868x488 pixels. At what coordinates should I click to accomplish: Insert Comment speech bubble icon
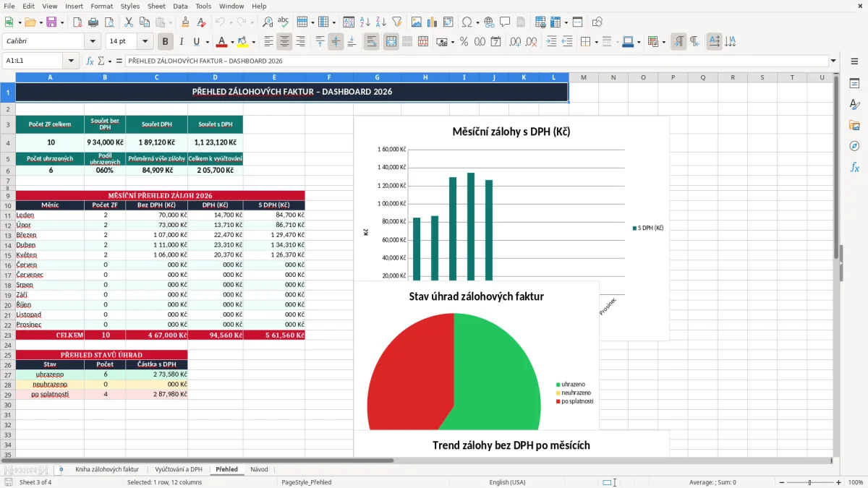[x=505, y=22]
